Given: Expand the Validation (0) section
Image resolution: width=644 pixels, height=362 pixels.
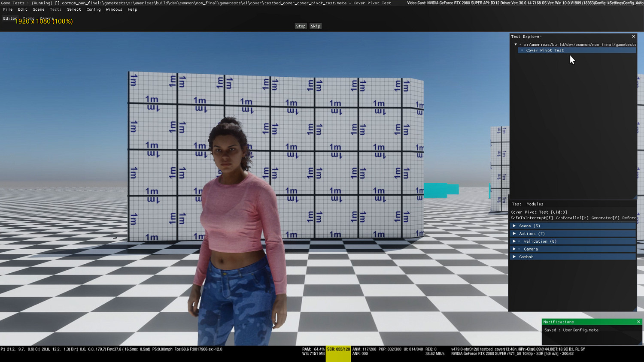Looking at the screenshot, I should point(514,241).
